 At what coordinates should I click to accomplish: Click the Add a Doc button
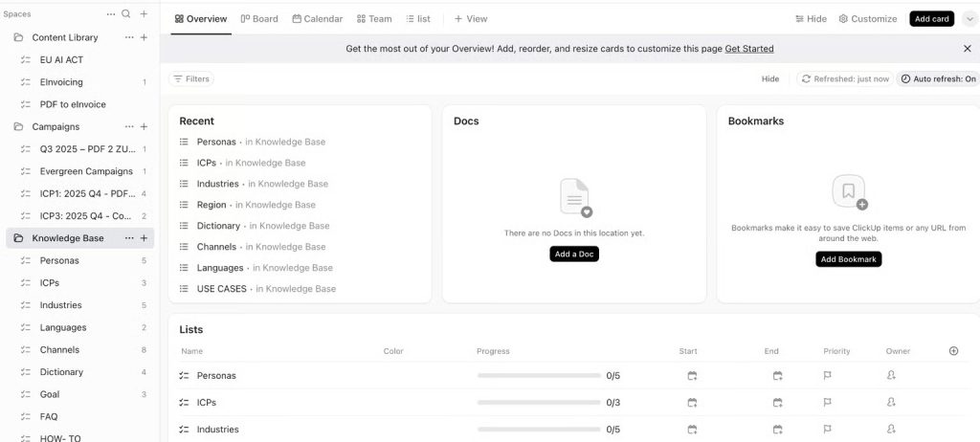pos(574,254)
